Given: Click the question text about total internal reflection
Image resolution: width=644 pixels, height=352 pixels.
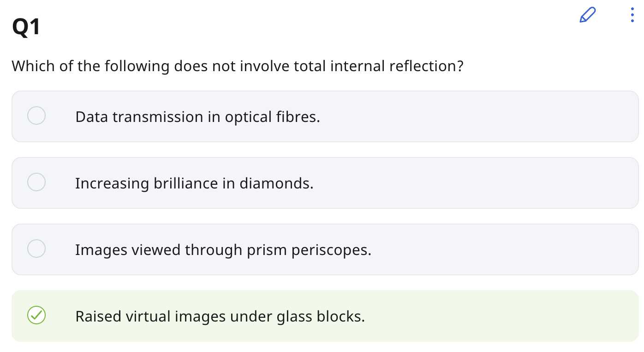Looking at the screenshot, I should [237, 66].
